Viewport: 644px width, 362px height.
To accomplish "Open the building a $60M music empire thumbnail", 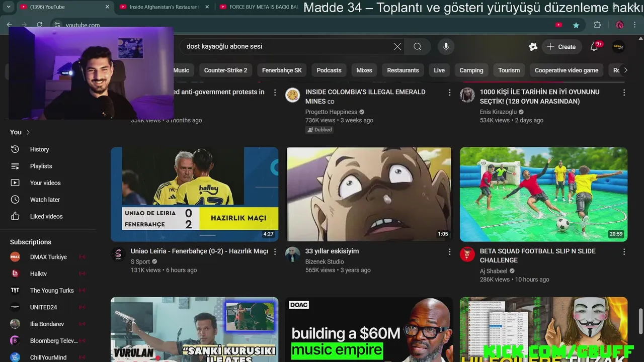I will 369,329.
